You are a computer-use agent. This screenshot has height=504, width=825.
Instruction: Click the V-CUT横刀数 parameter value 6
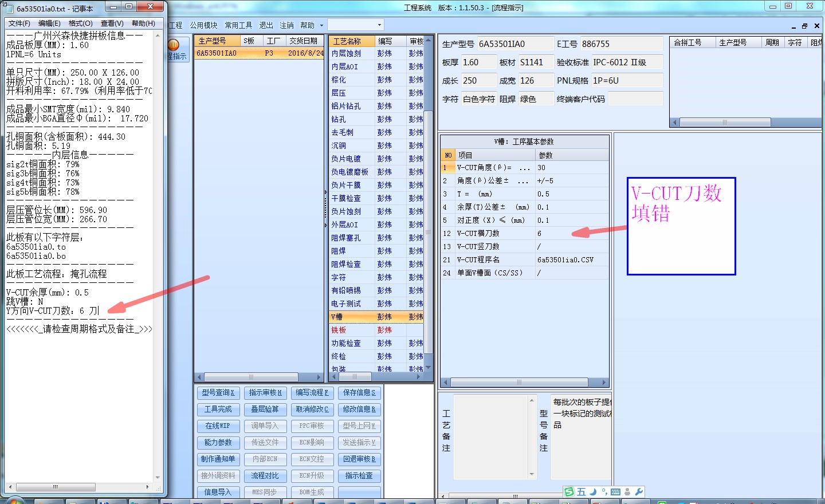(572, 234)
